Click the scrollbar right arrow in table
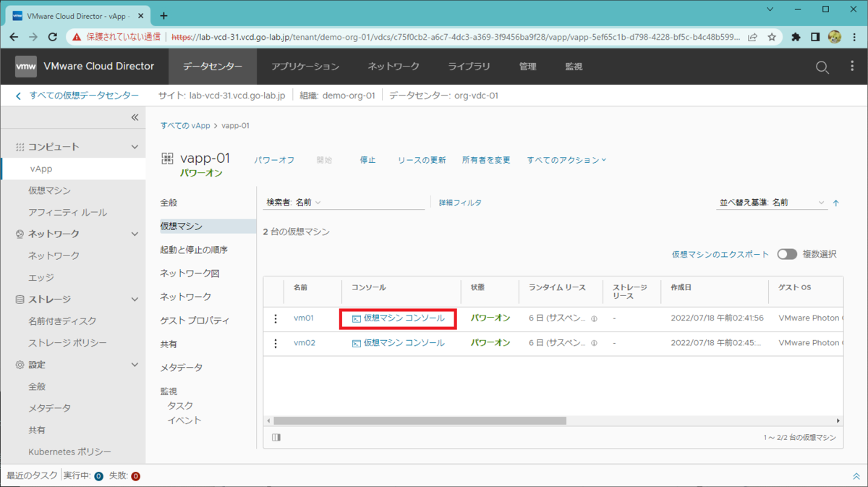Image resolution: width=868 pixels, height=487 pixels. tap(838, 420)
